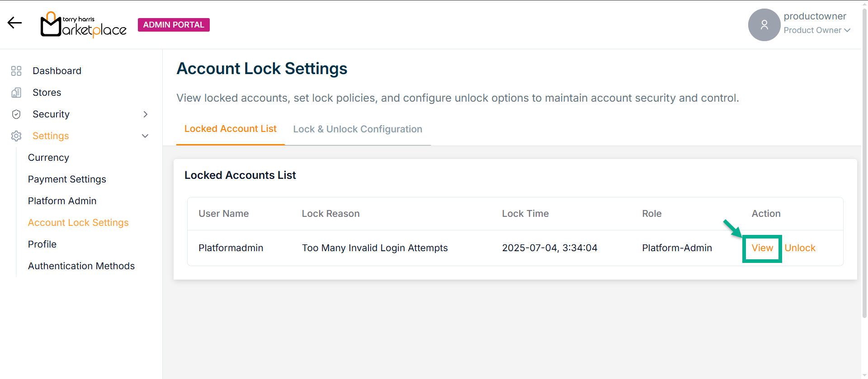868x379 pixels.
Task: Click the ADMIN PORTAL badge
Action: 174,25
